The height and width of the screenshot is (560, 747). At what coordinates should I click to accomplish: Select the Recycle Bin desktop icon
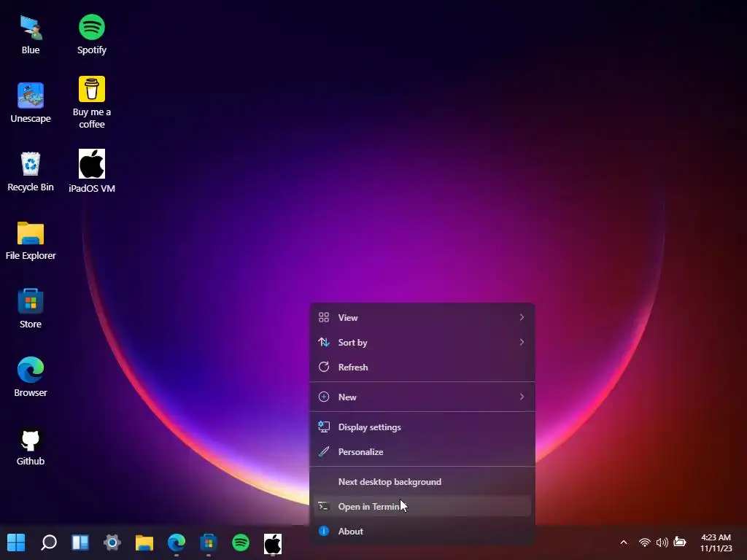coord(31,171)
